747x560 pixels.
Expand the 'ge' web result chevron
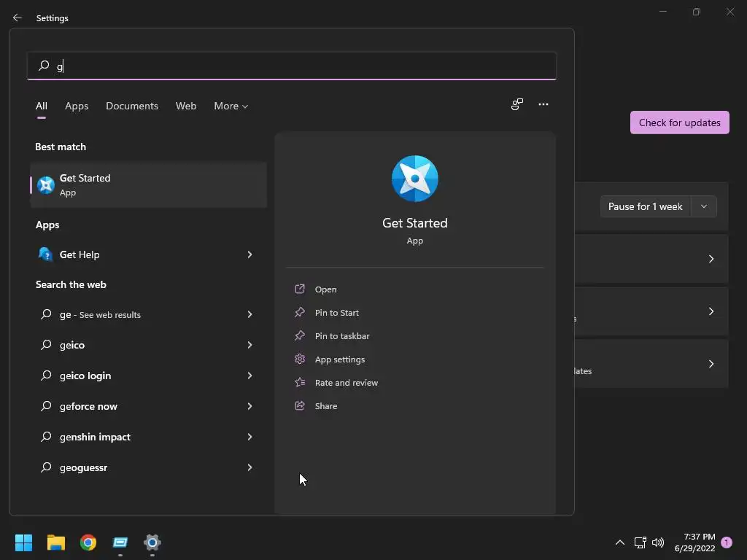coord(249,314)
